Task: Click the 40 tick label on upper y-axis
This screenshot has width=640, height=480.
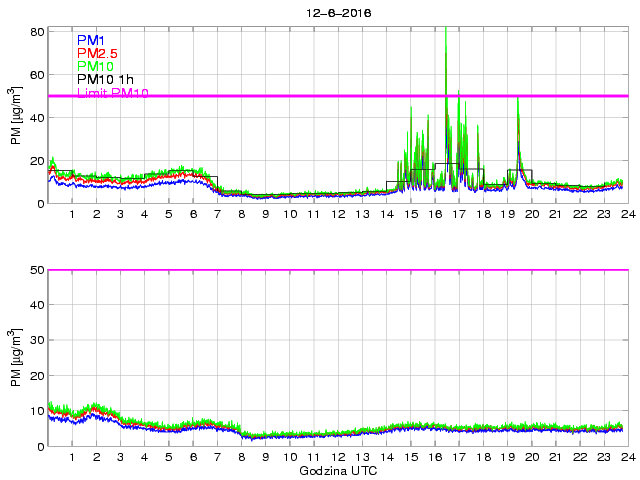Action: point(37,118)
